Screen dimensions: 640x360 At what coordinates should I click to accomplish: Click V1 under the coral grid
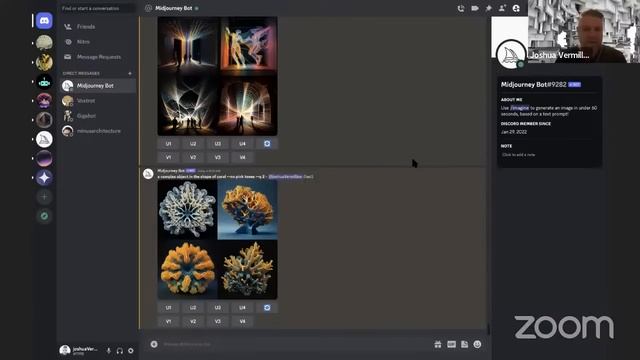pos(169,321)
